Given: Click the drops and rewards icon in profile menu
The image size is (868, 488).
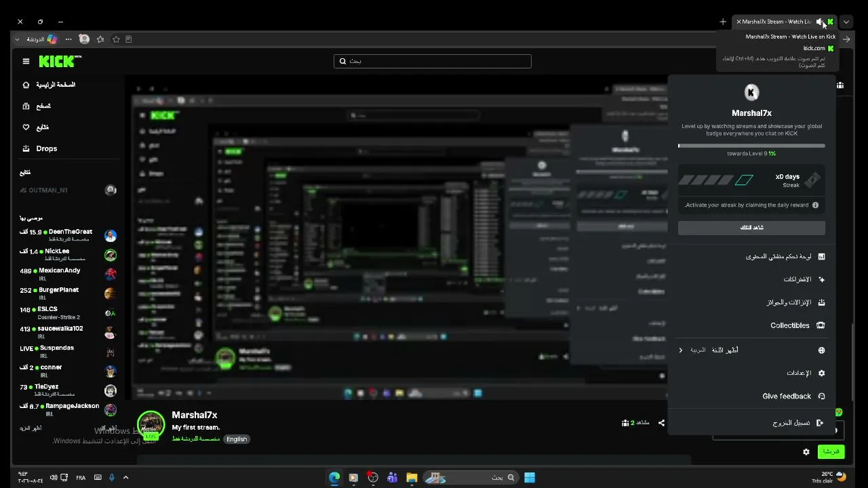Looking at the screenshot, I should tap(821, 302).
